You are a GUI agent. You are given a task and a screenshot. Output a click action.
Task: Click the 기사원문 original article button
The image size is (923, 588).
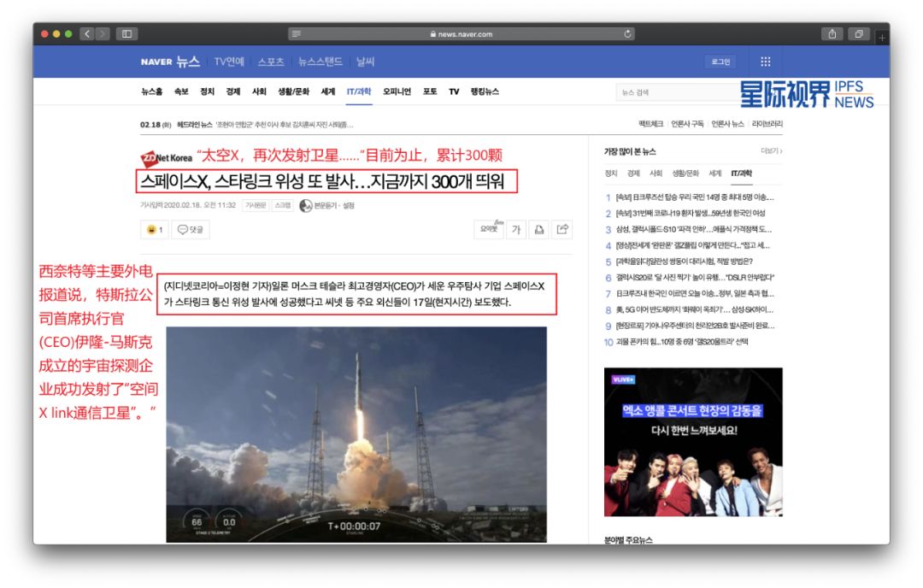pyautogui.click(x=256, y=205)
